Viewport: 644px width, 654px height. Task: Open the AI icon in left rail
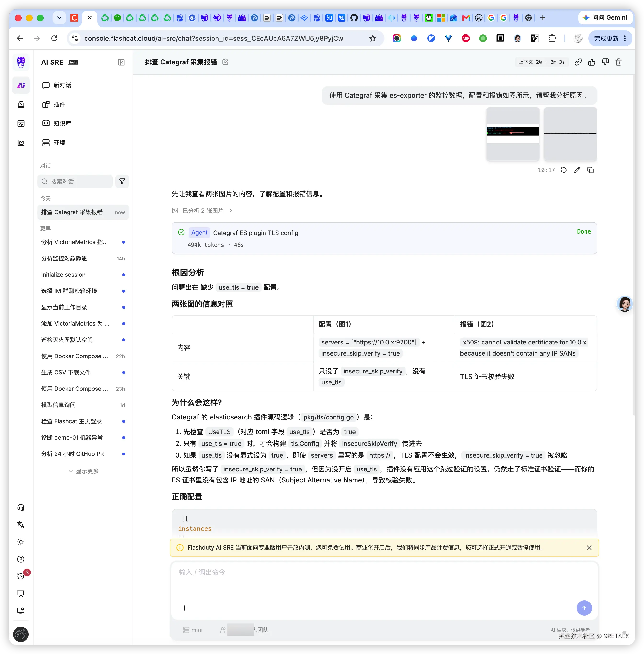pos(21,85)
